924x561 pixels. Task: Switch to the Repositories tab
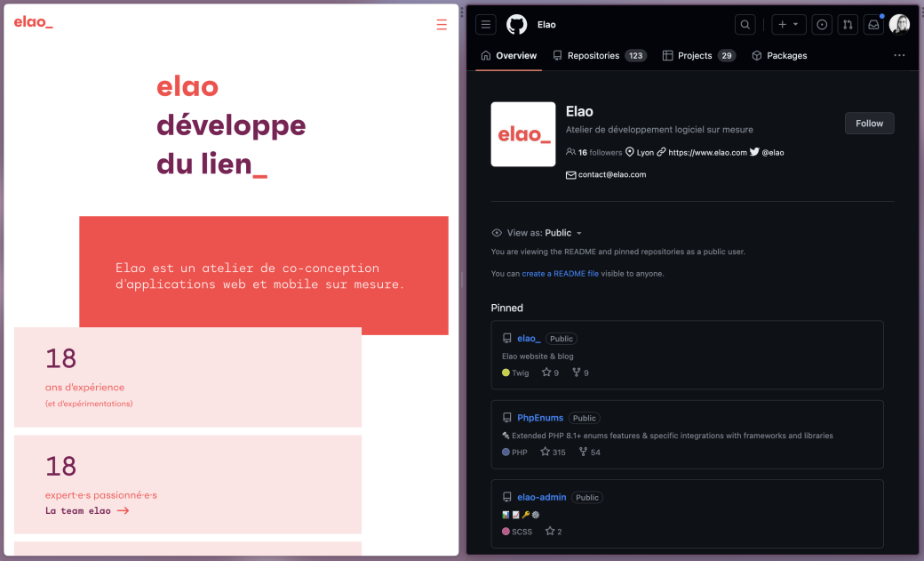click(600, 55)
